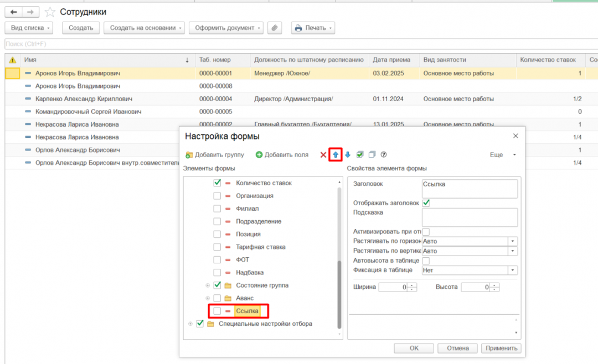This screenshot has height=364, width=598.
Task: Go forward with the right arrow button
Action: point(30,12)
